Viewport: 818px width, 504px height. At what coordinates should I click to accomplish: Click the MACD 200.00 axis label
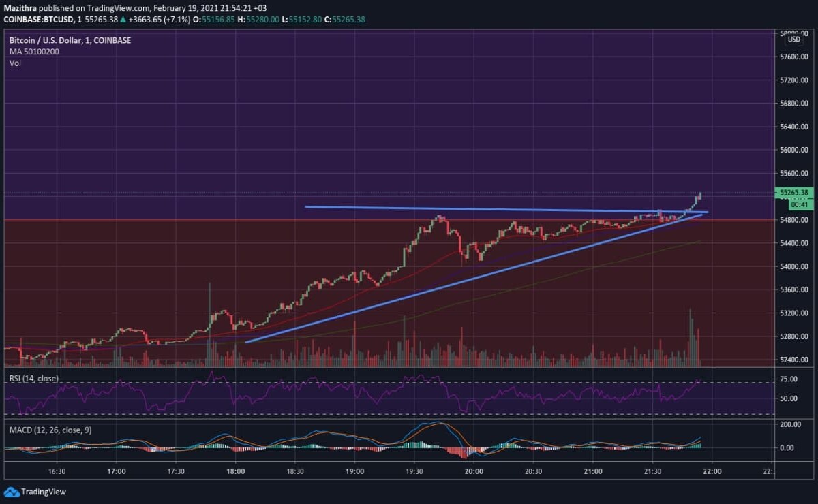[x=791, y=424]
